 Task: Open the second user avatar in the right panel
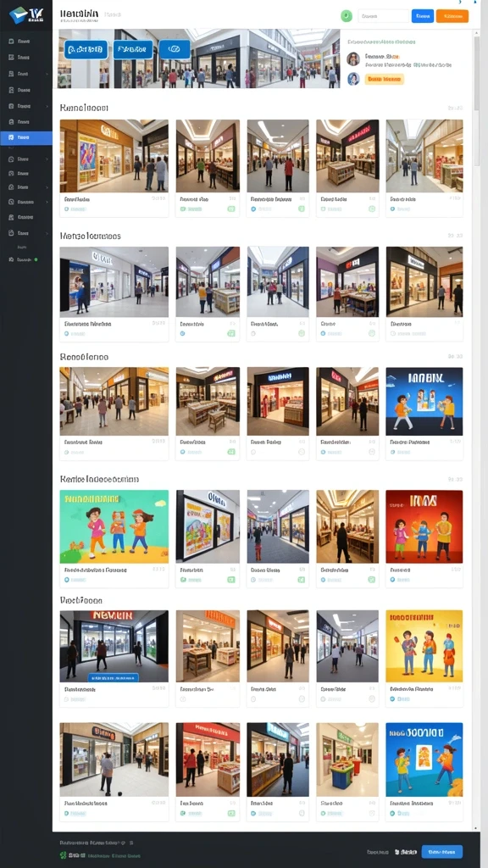(x=353, y=79)
